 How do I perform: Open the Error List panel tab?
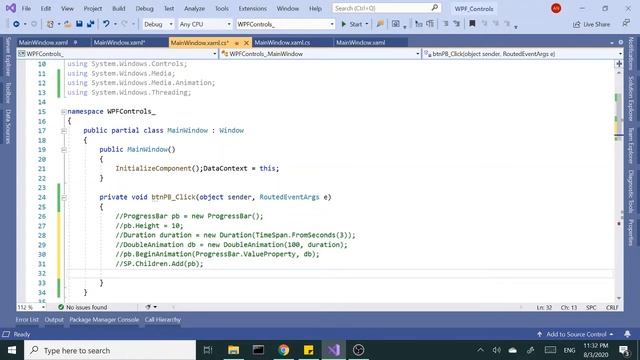point(27,320)
